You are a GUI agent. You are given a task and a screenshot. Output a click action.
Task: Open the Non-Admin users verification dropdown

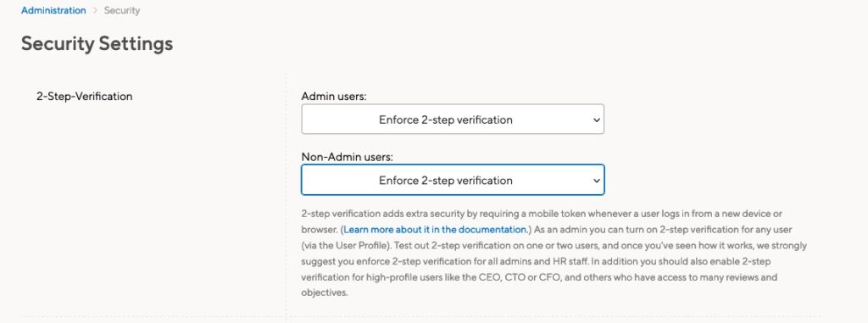[453, 180]
